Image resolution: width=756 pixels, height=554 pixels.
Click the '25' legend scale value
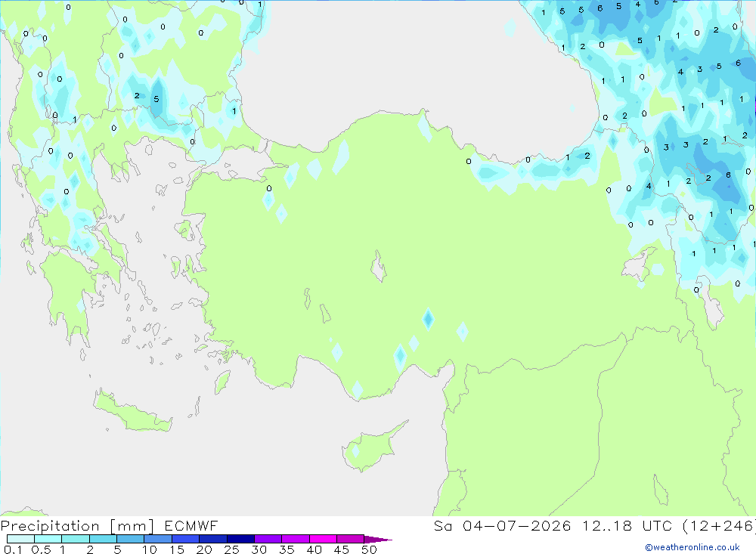[x=231, y=549]
